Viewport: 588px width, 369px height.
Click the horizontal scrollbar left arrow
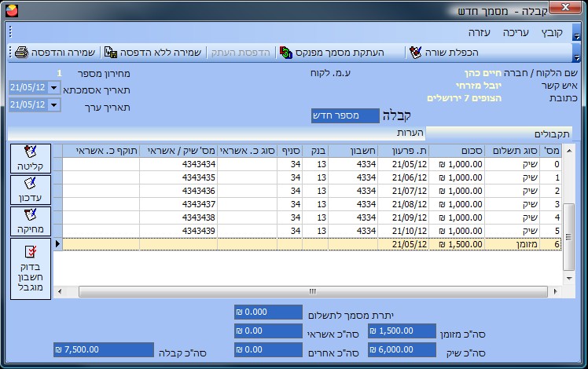[59, 291]
